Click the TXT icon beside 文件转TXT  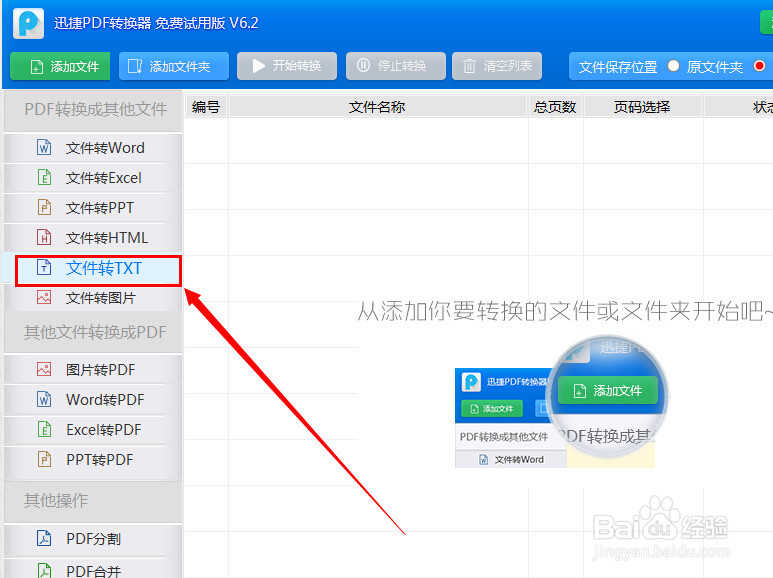pyautogui.click(x=44, y=268)
